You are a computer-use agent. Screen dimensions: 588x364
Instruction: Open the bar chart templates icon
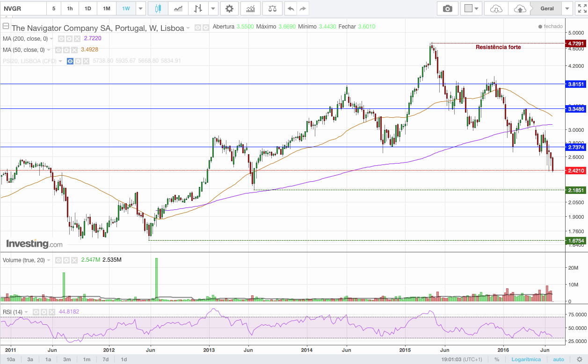point(250,8)
